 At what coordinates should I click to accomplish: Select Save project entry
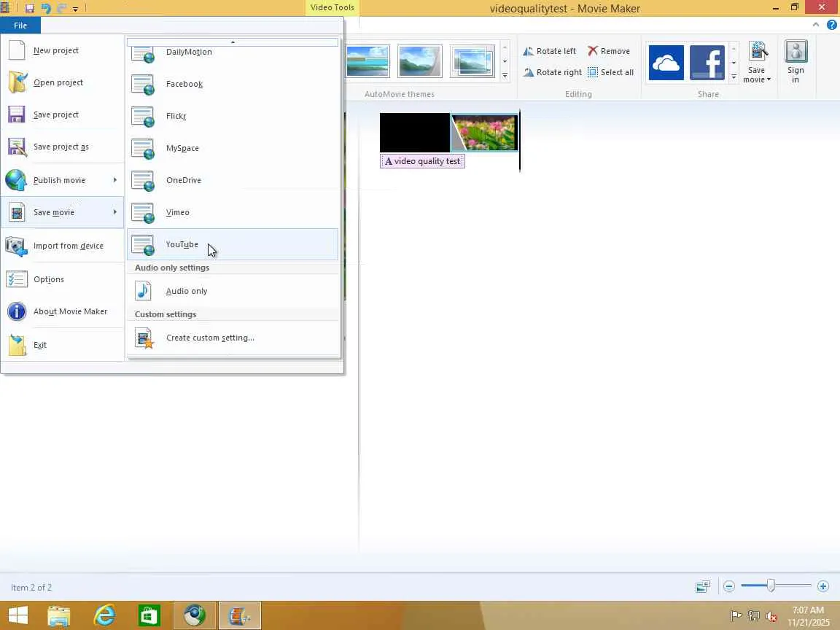tap(62, 114)
